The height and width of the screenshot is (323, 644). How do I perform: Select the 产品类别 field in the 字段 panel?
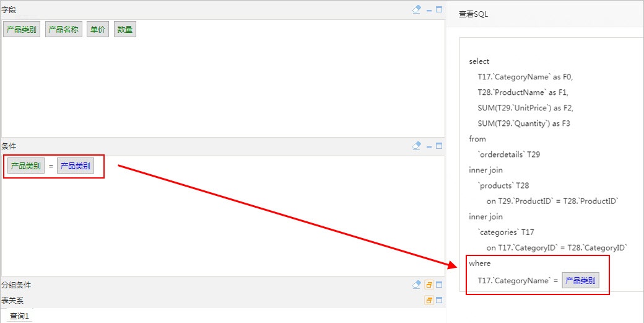pyautogui.click(x=22, y=30)
